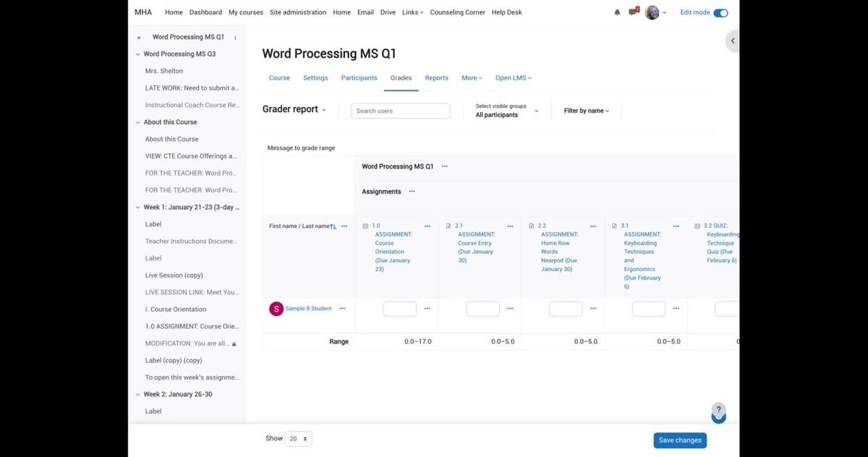
Task: Toggle Edit mode switch
Action: click(720, 12)
